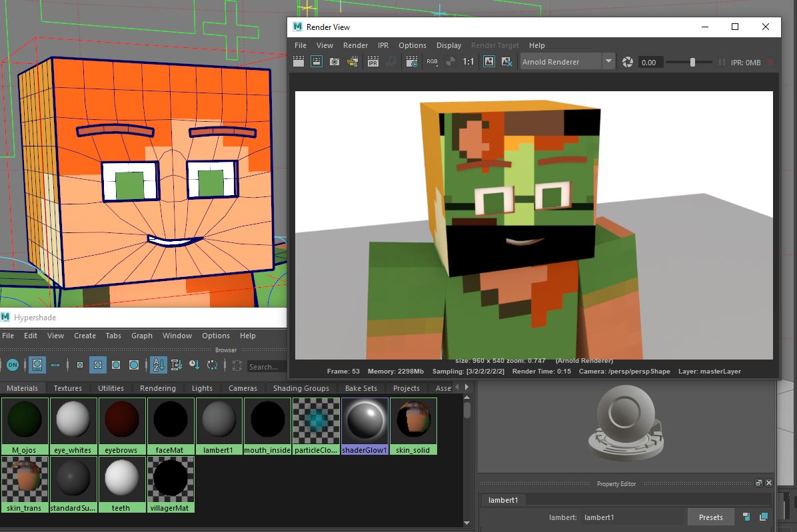Switch to the Projects tab

coord(406,388)
